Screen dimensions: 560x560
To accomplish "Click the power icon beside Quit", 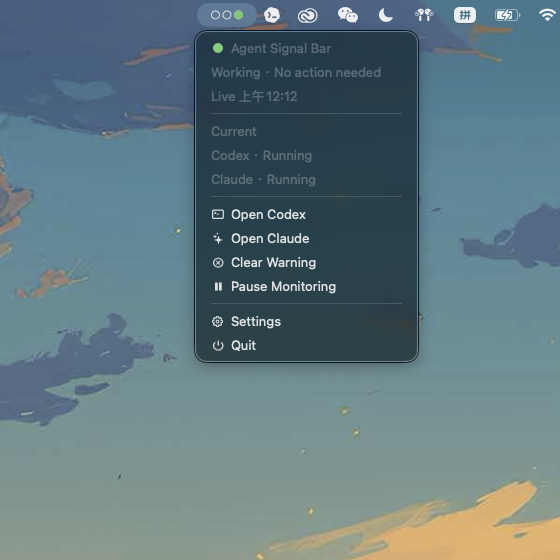I will pyautogui.click(x=218, y=346).
